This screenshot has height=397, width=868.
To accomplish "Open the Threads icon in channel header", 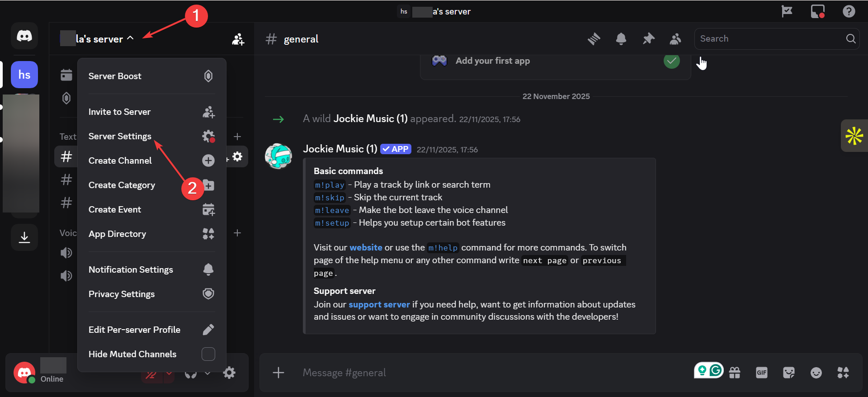I will (594, 39).
